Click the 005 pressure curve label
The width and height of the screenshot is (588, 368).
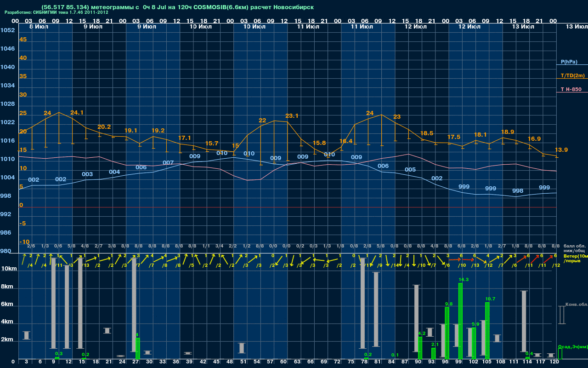click(x=410, y=170)
